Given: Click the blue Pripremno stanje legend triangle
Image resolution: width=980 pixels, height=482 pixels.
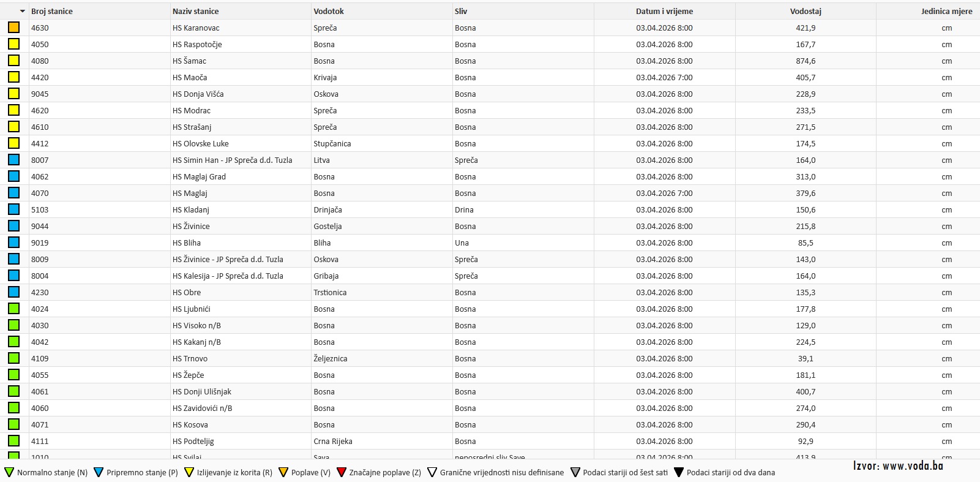Looking at the screenshot, I should coord(99,472).
